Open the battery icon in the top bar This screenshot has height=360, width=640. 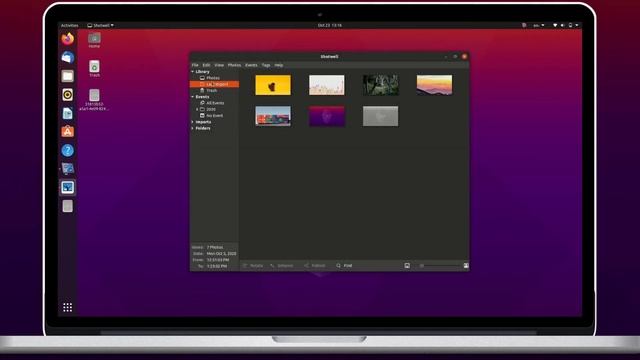pos(570,25)
